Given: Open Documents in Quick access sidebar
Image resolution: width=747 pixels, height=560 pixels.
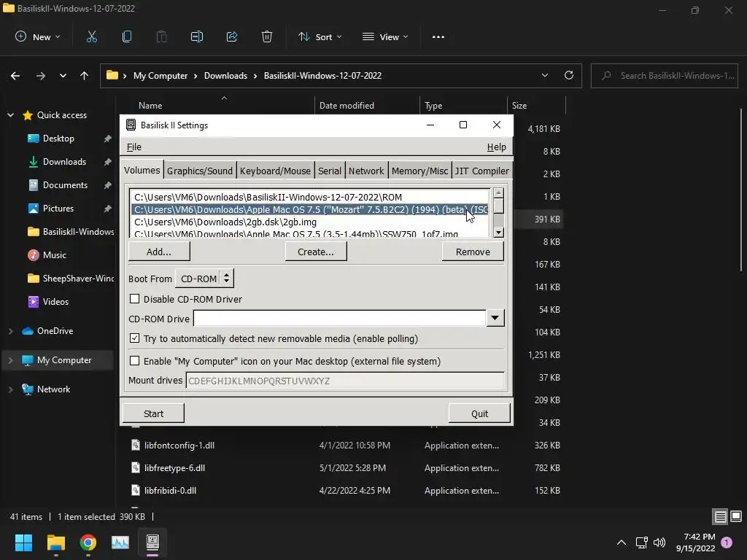Looking at the screenshot, I should tap(65, 185).
